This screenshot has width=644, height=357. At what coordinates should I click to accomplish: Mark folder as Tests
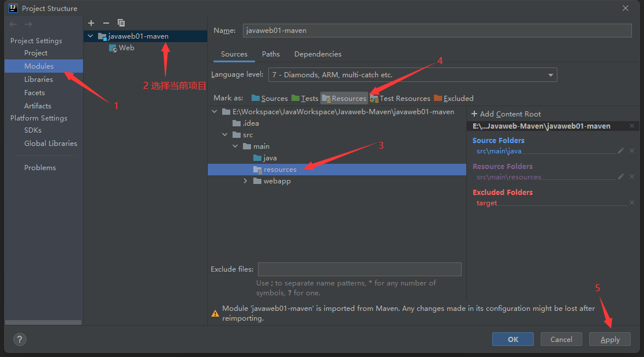pyautogui.click(x=305, y=98)
